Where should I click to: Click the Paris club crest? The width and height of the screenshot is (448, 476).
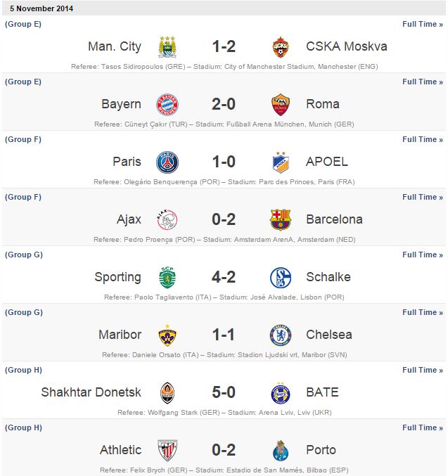tap(167, 162)
